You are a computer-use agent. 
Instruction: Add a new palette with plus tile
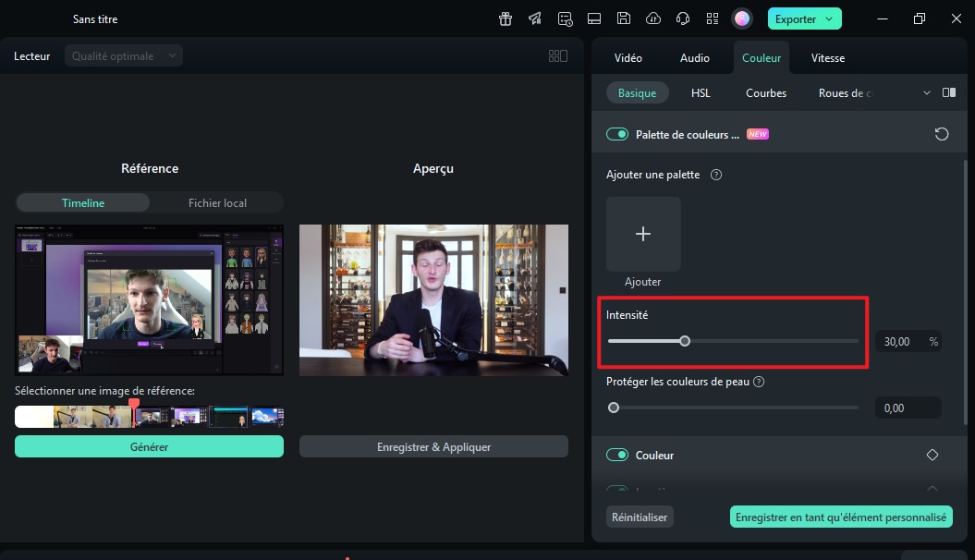(643, 234)
